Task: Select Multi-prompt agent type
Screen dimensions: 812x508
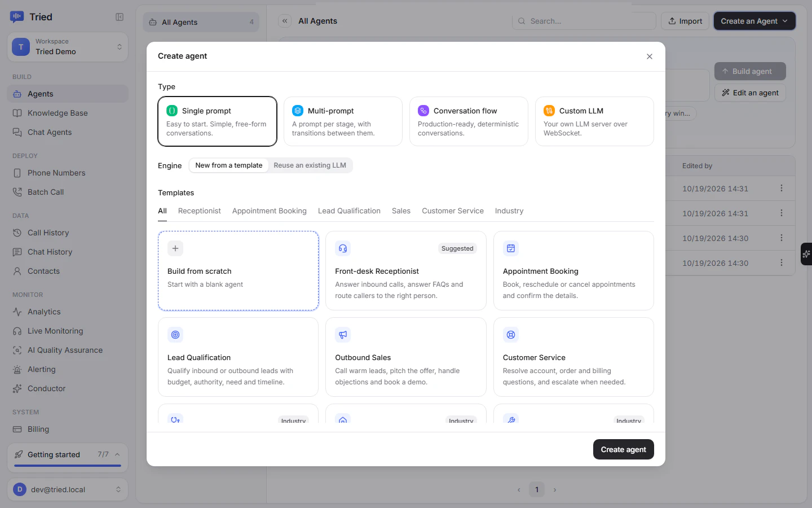Action: pyautogui.click(x=343, y=121)
